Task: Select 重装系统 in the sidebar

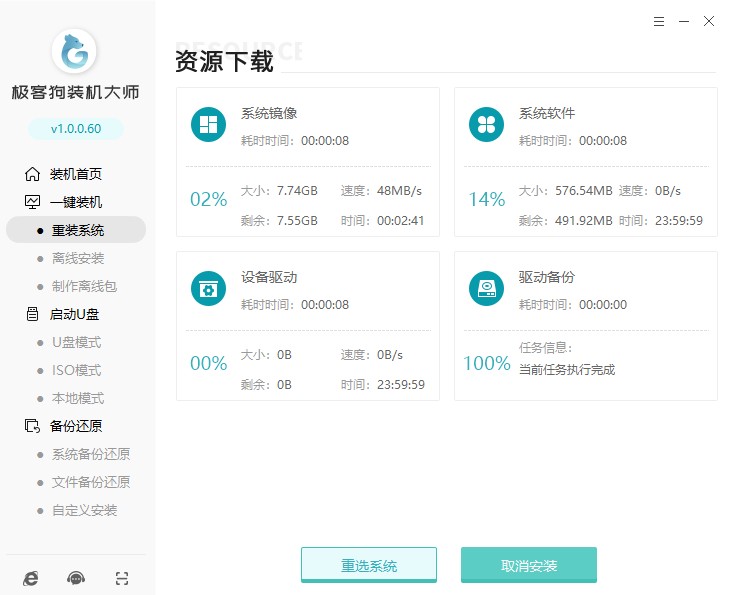Action: [x=77, y=230]
